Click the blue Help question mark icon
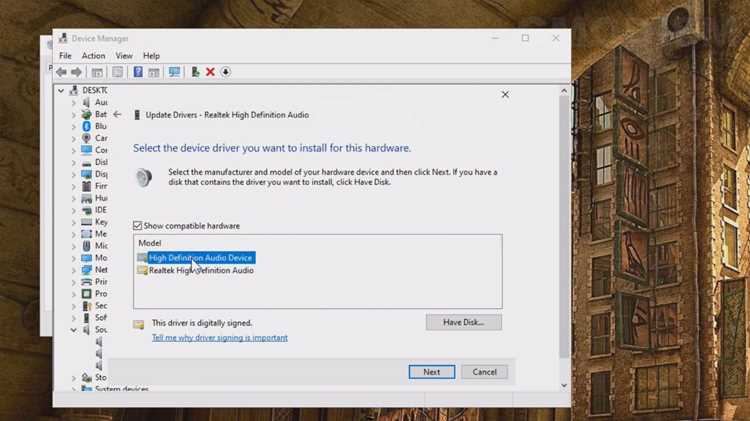Image resolution: width=750 pixels, height=421 pixels. (138, 72)
